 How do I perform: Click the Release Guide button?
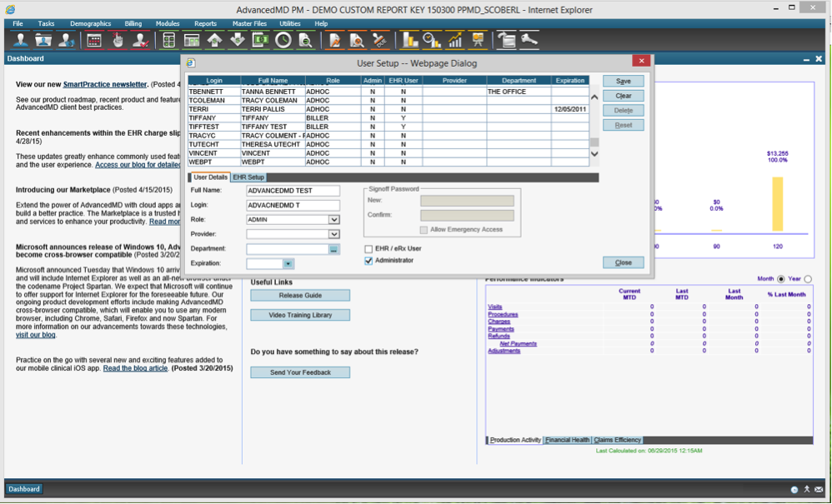[x=300, y=296]
